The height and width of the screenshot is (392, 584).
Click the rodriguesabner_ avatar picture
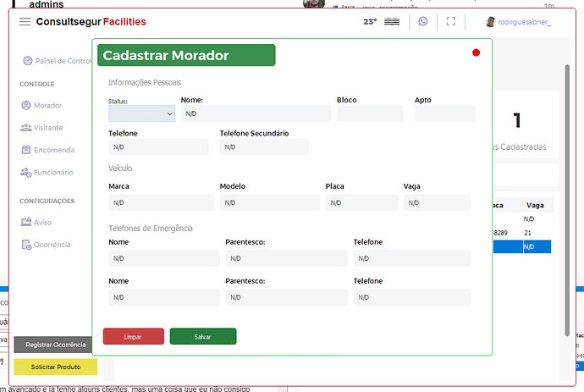pyautogui.click(x=490, y=22)
